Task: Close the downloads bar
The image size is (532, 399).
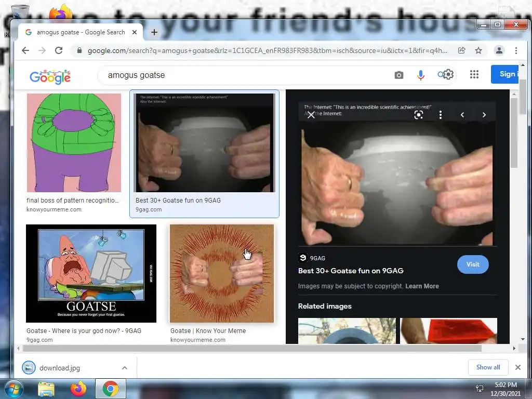Action: [518, 367]
